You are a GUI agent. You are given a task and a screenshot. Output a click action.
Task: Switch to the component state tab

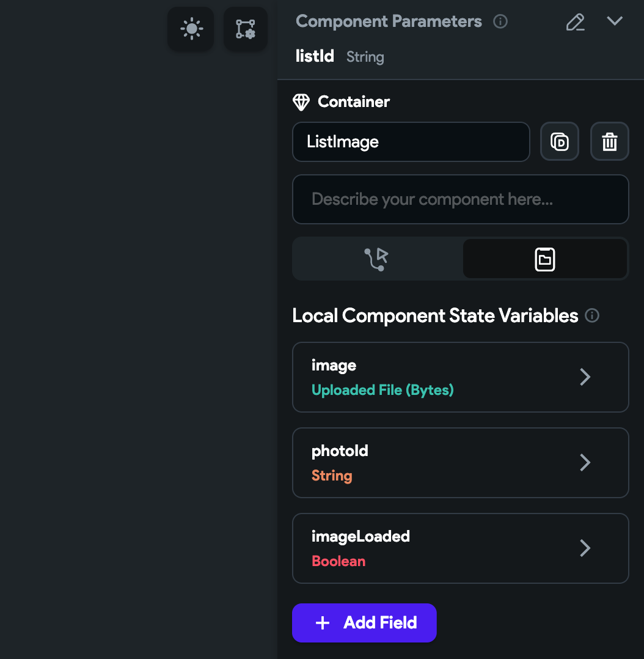pyautogui.click(x=545, y=259)
